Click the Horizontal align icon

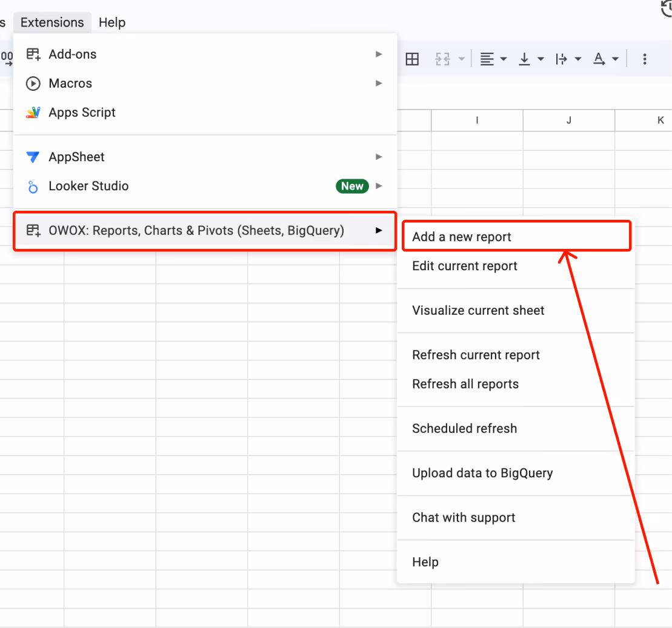click(x=487, y=59)
